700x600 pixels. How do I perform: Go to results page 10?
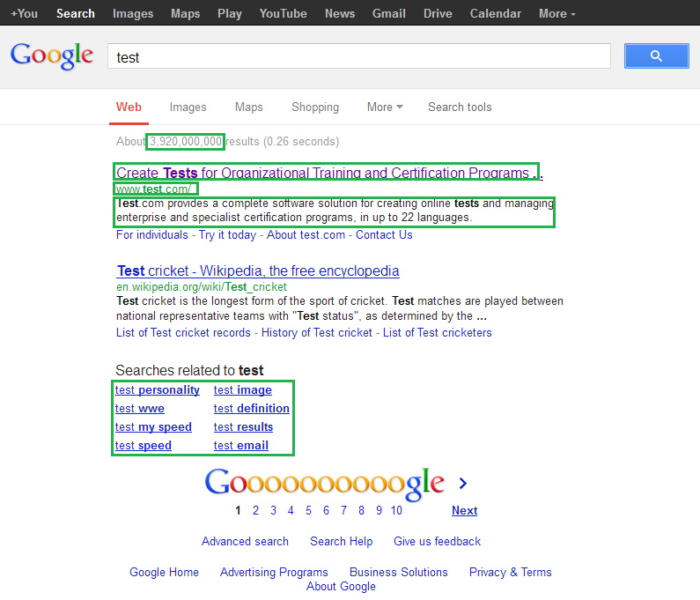(396, 510)
